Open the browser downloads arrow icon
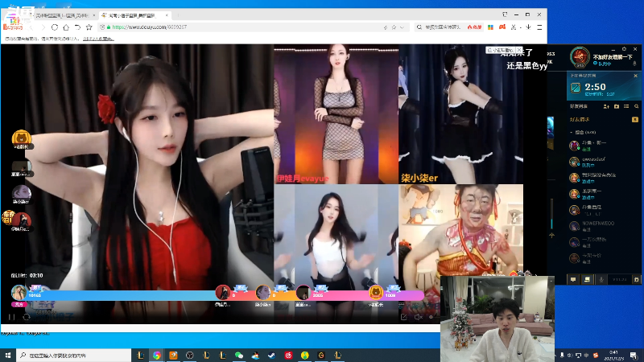The width and height of the screenshot is (644, 362). click(528, 27)
